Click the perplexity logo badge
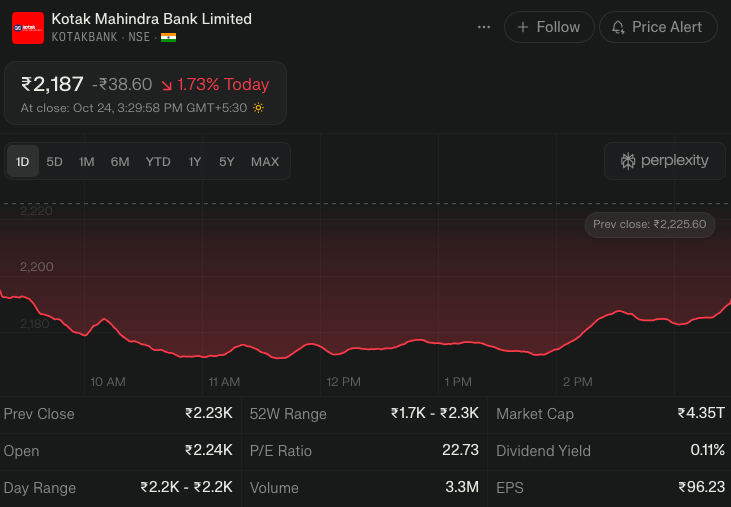Viewport: 731px width, 507px height. pos(665,161)
